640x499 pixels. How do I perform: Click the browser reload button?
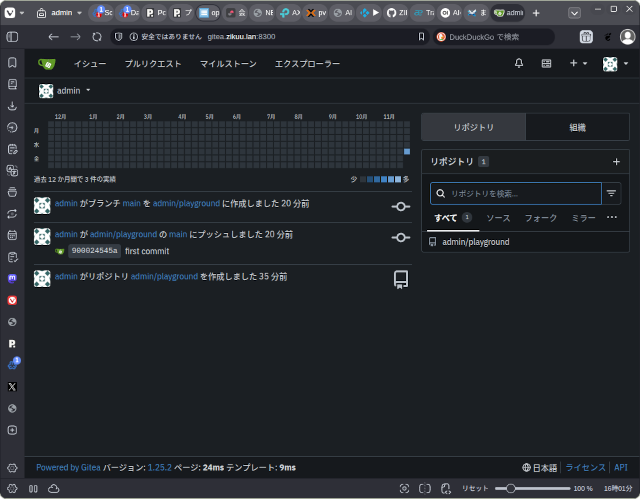coord(97,37)
